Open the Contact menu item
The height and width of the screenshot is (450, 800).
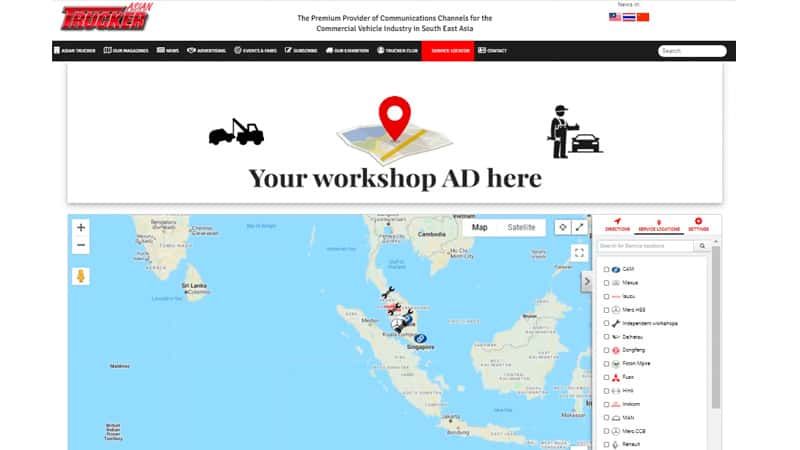495,50
